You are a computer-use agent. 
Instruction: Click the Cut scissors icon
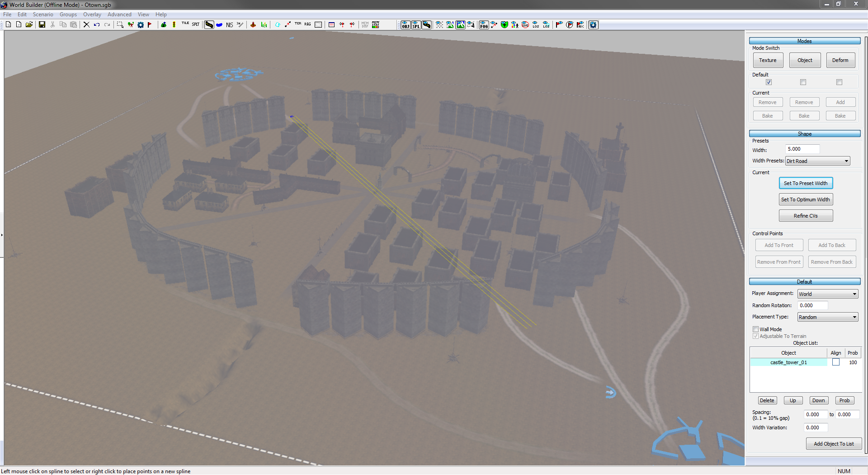click(x=52, y=24)
